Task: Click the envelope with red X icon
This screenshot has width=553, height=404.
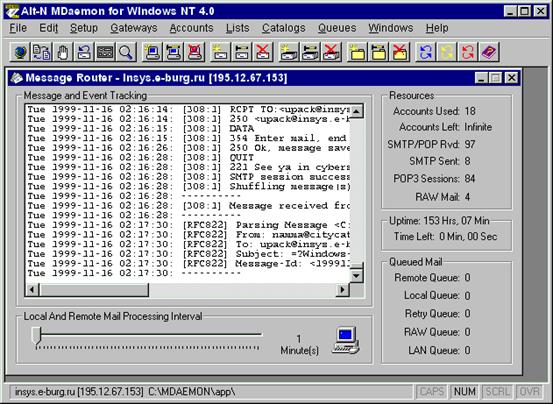Action: 263,52
